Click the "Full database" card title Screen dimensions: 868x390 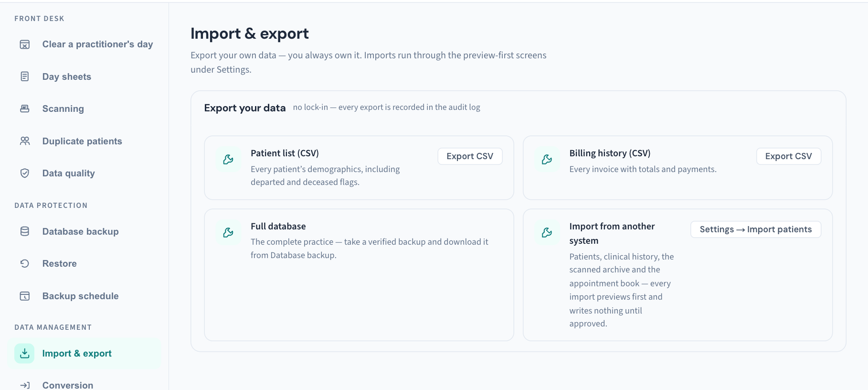(x=278, y=227)
